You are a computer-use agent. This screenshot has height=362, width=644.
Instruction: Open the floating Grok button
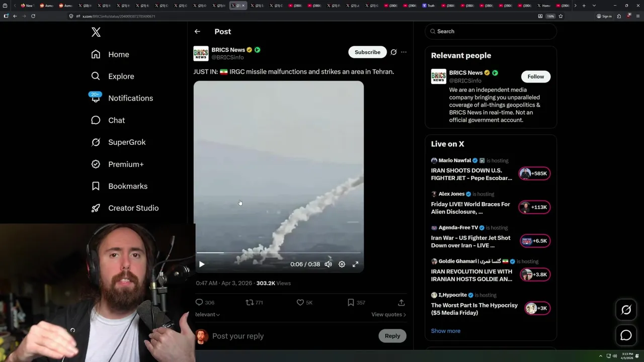coord(626,310)
